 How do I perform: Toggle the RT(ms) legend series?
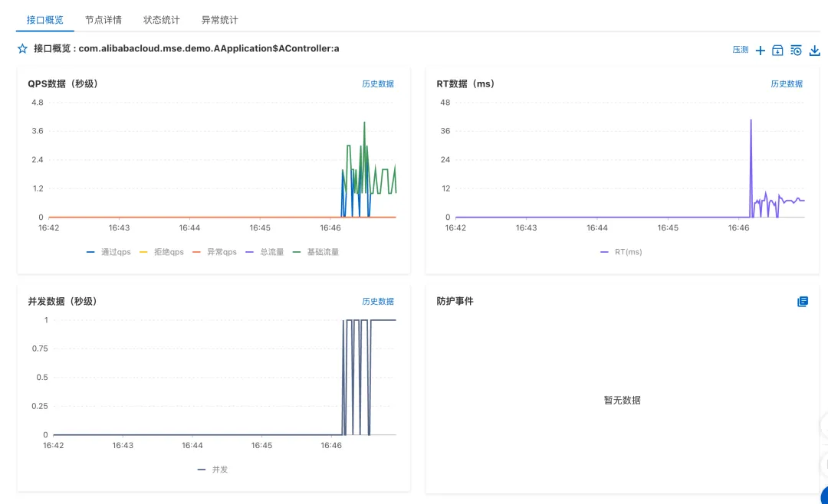click(x=622, y=251)
